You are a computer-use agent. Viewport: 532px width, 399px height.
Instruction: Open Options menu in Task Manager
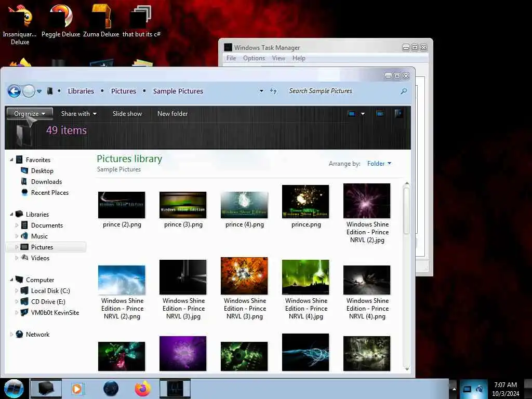pyautogui.click(x=254, y=58)
